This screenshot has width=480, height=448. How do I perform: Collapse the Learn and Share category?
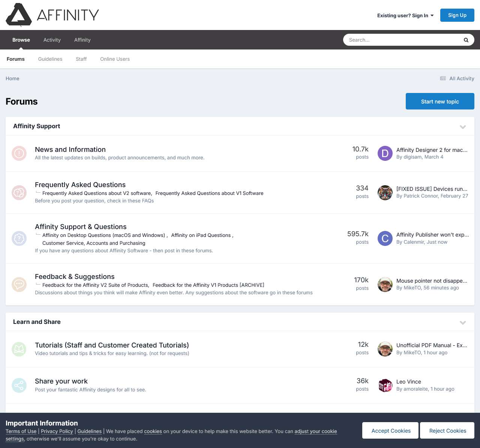point(463,322)
